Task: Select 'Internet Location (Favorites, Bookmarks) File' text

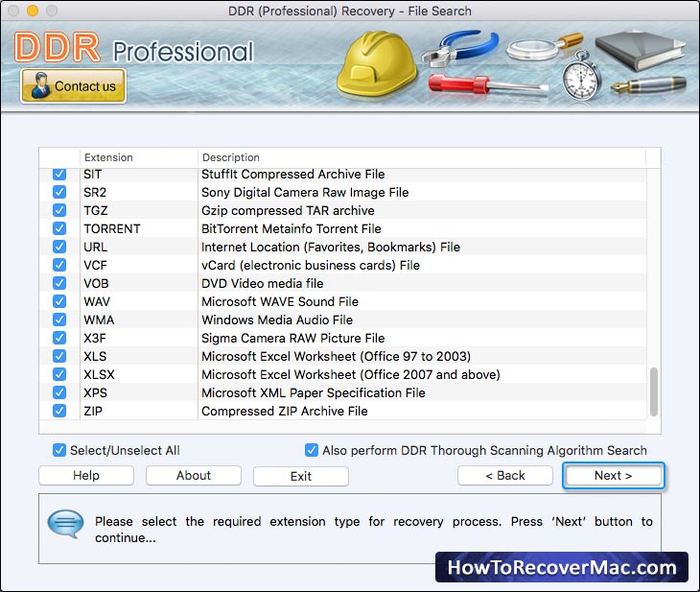Action: (x=331, y=247)
